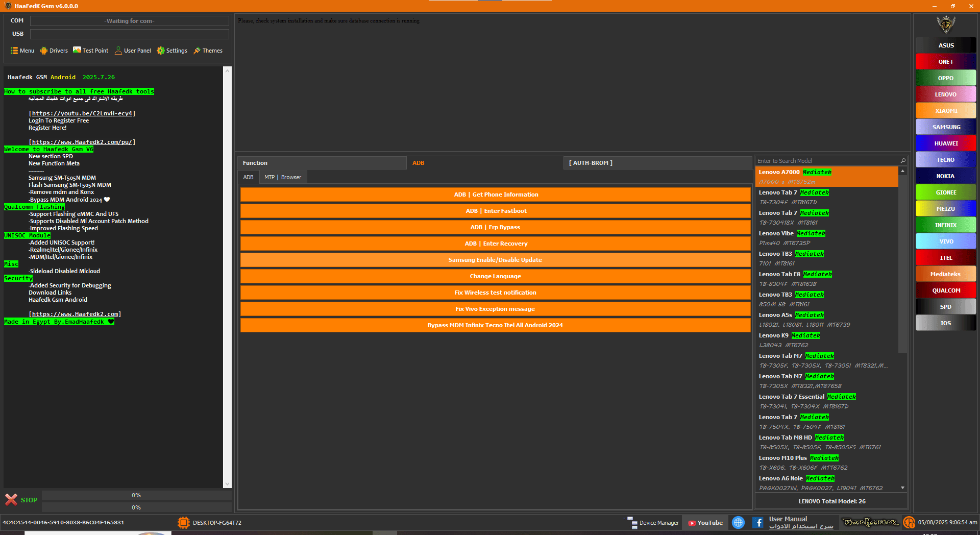The height and width of the screenshot is (535, 980).
Task: Select the TECNO brand button
Action: [x=946, y=160]
